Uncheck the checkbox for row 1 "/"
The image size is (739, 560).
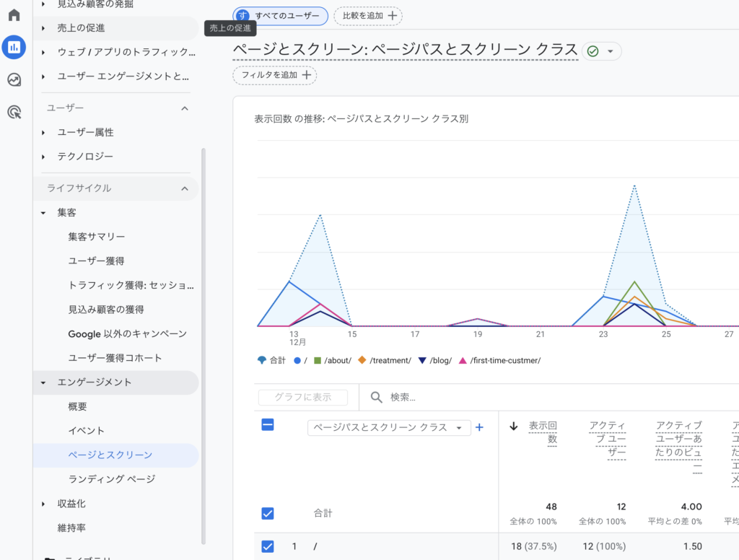(x=268, y=546)
